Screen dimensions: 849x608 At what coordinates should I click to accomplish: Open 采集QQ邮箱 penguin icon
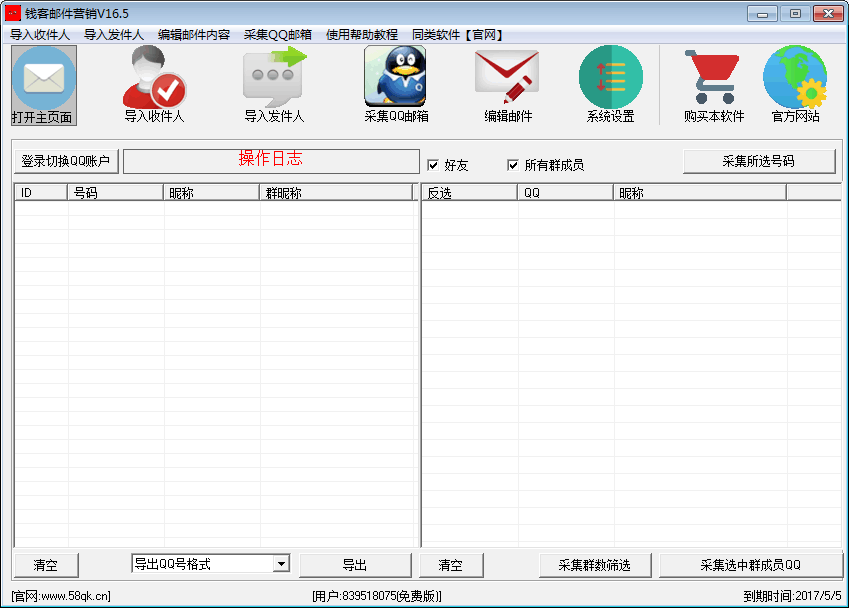coord(396,85)
